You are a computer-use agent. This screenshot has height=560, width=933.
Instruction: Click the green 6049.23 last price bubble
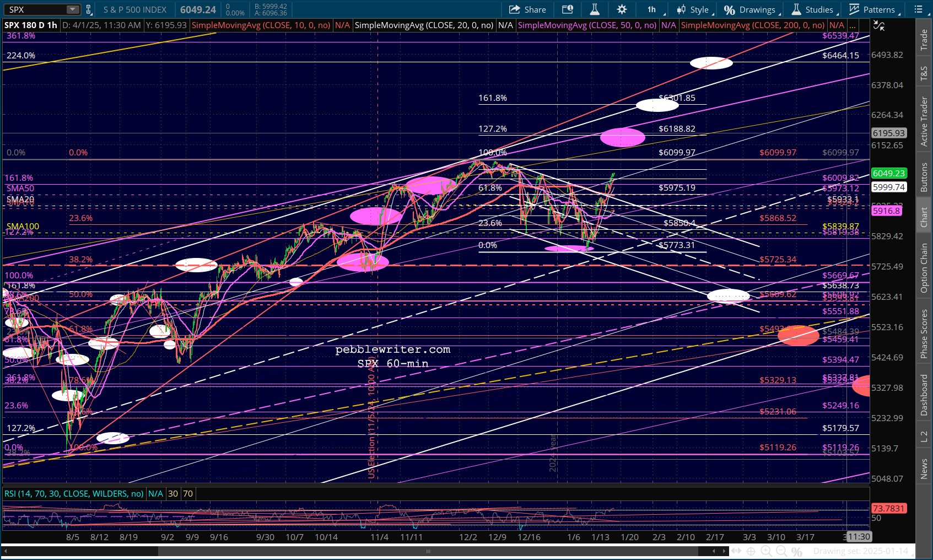pyautogui.click(x=888, y=173)
